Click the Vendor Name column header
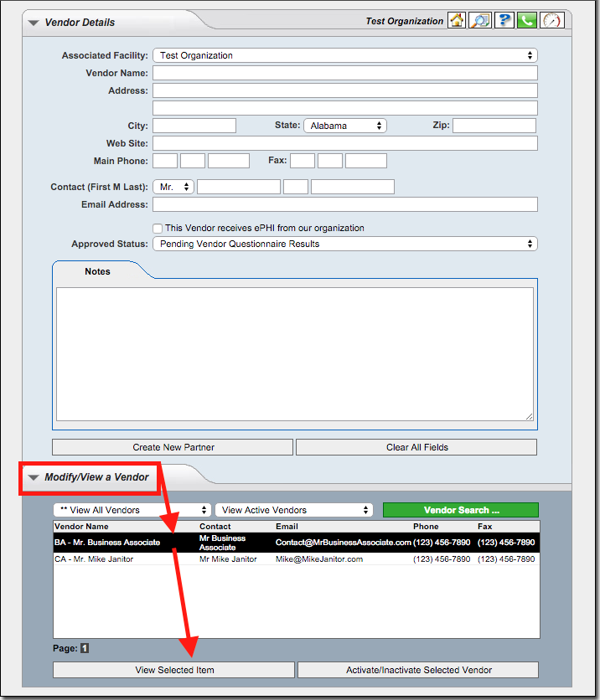The height and width of the screenshot is (700, 600). [81, 527]
